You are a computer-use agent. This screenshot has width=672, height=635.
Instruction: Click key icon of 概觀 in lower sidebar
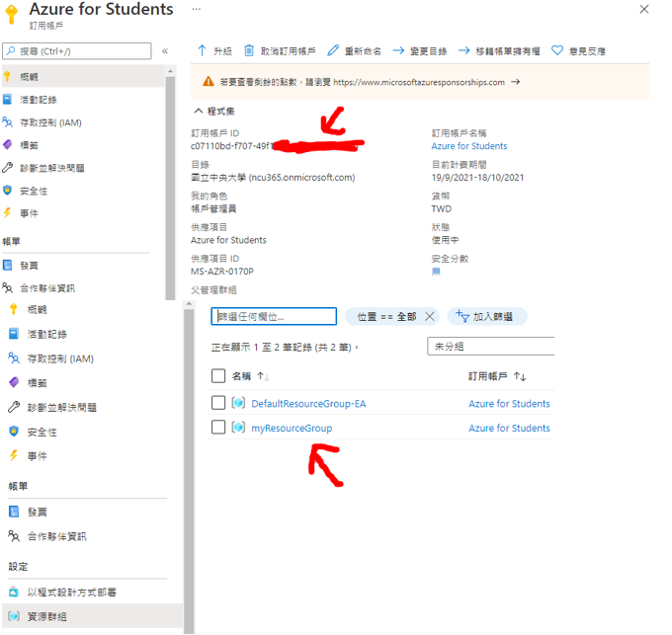pyautogui.click(x=13, y=309)
